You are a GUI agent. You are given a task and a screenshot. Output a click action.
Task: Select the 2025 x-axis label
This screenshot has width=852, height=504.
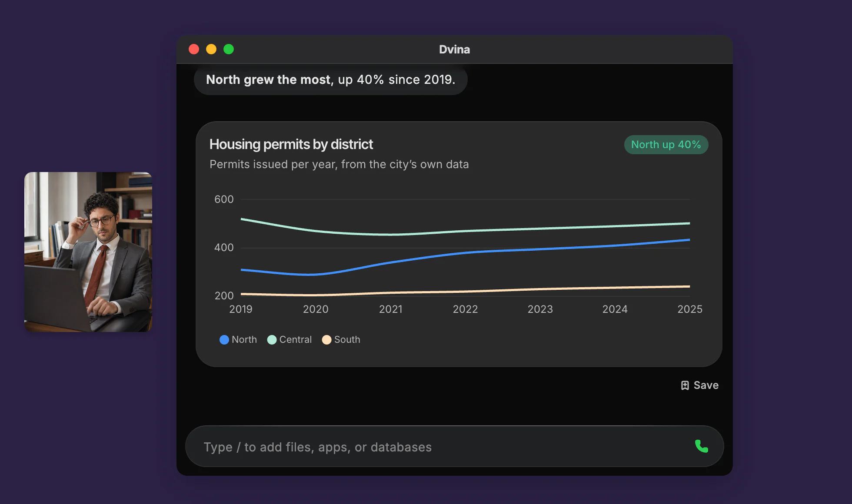pyautogui.click(x=690, y=309)
